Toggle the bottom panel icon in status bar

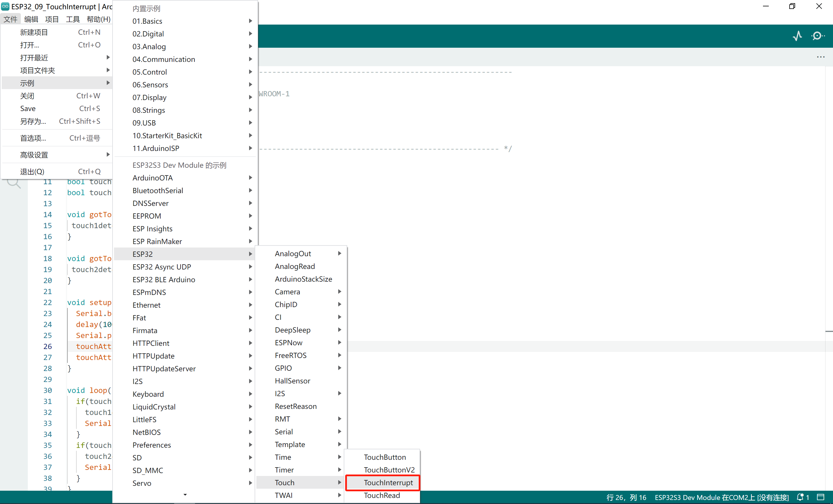click(x=821, y=497)
